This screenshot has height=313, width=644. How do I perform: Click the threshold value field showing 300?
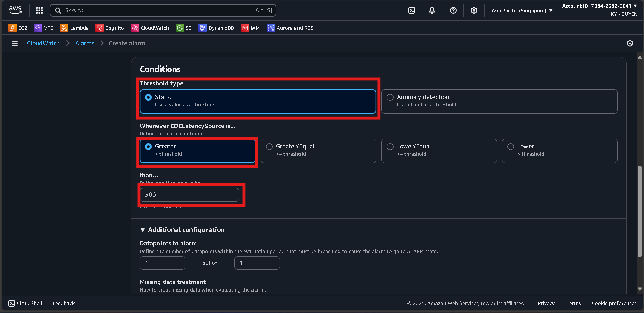[x=190, y=195]
